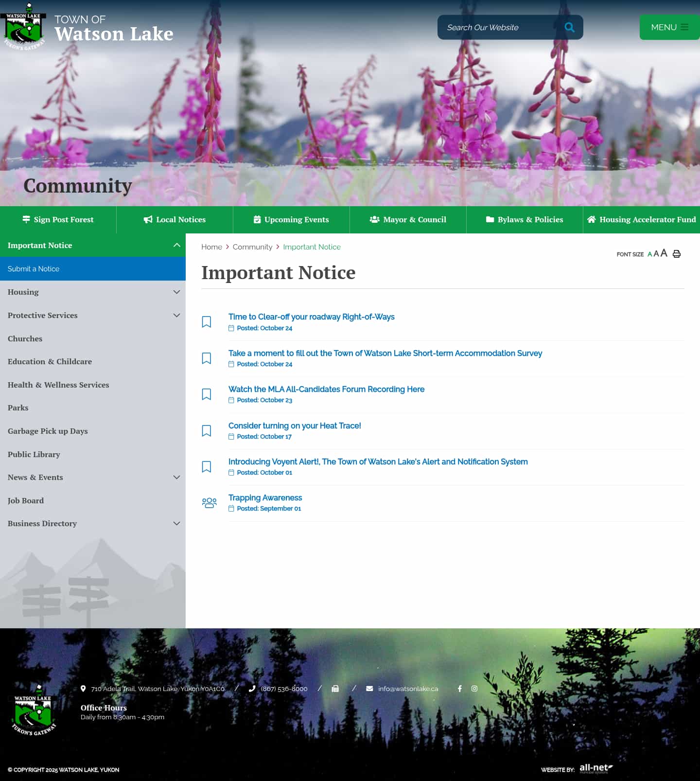The height and width of the screenshot is (781, 700).
Task: Expand the Protective Services chevron
Action: 176,315
